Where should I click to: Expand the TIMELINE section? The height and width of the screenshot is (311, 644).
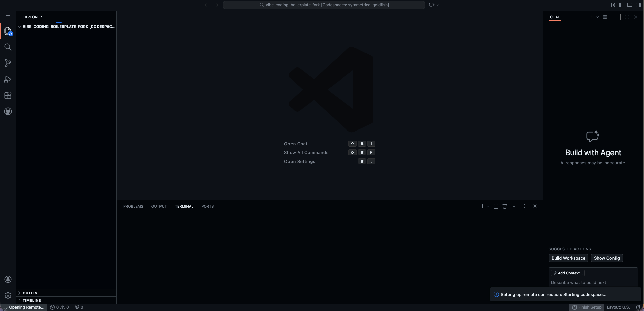[x=31, y=300]
